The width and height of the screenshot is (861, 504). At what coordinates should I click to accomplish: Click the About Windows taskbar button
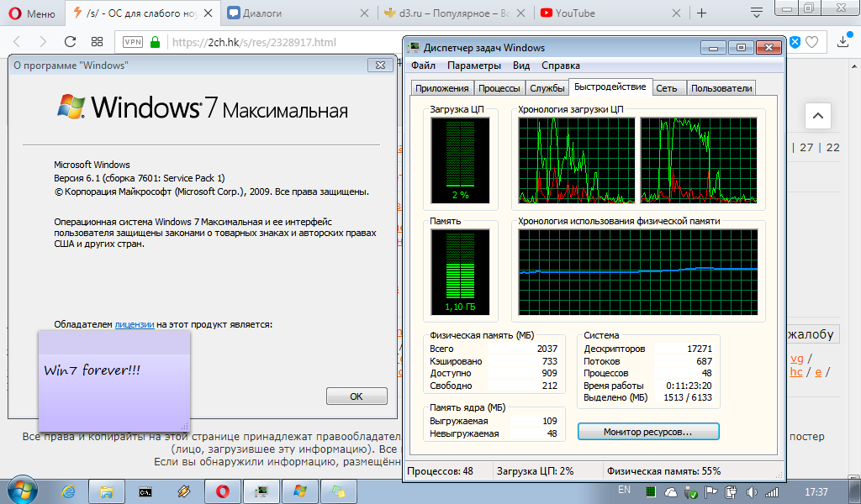[300, 491]
